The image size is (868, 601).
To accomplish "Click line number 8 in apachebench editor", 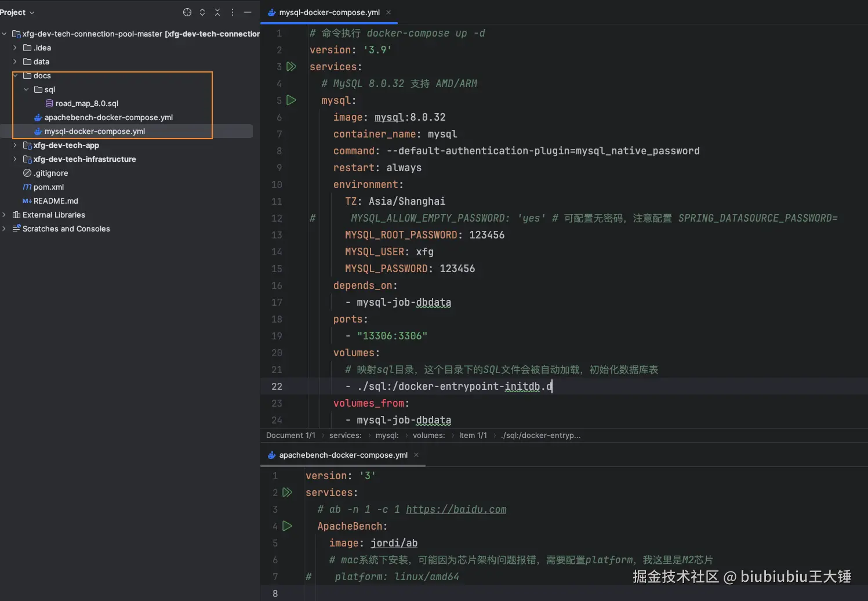I will [x=275, y=593].
